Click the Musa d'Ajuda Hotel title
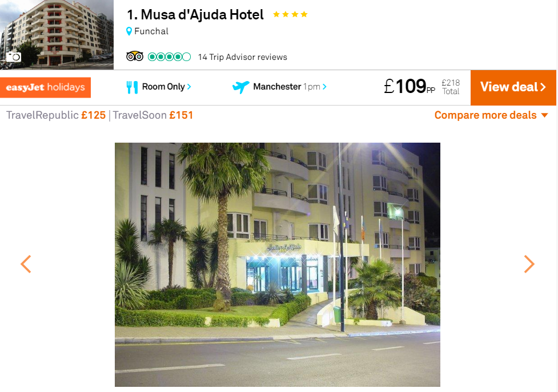Viewport: 558px width, 392px height. coord(195,15)
